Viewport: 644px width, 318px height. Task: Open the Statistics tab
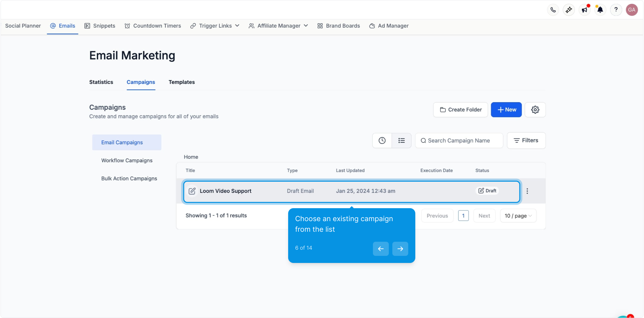coord(101,82)
